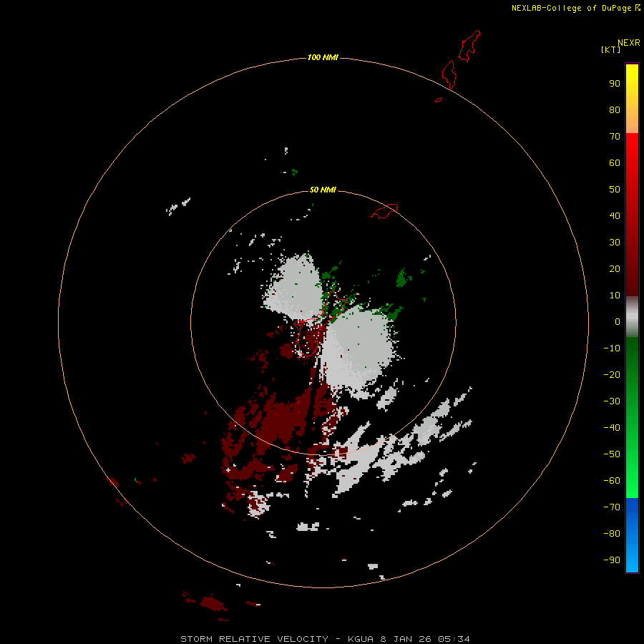Click the northernmost red island outline
This screenshot has width=644, height=644.
click(x=469, y=46)
